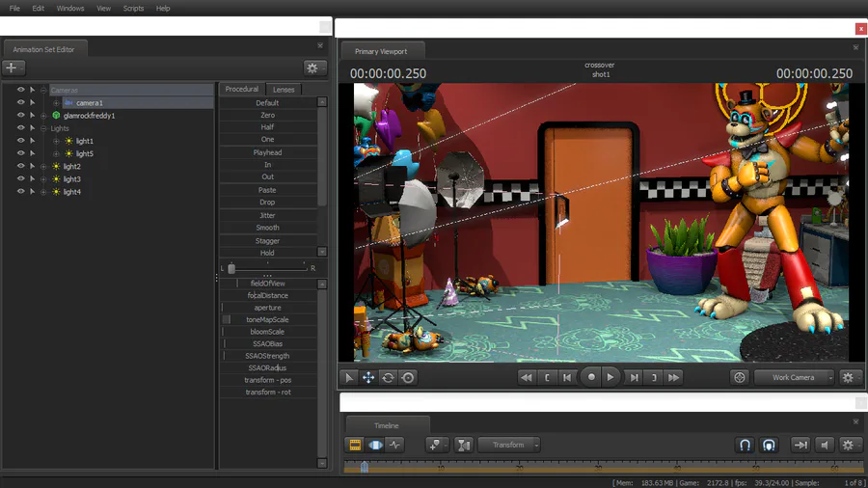Collapse the Lights tree group

click(43, 128)
